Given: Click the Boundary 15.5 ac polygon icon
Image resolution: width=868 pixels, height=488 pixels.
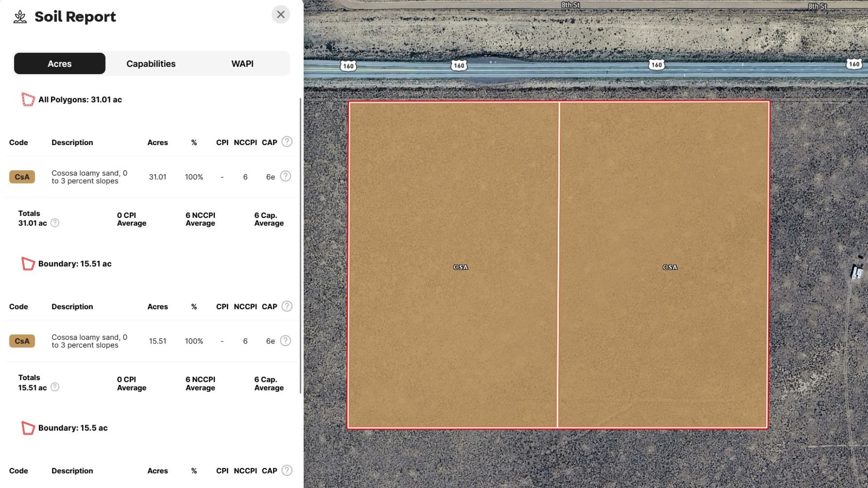Looking at the screenshot, I should click(x=28, y=428).
